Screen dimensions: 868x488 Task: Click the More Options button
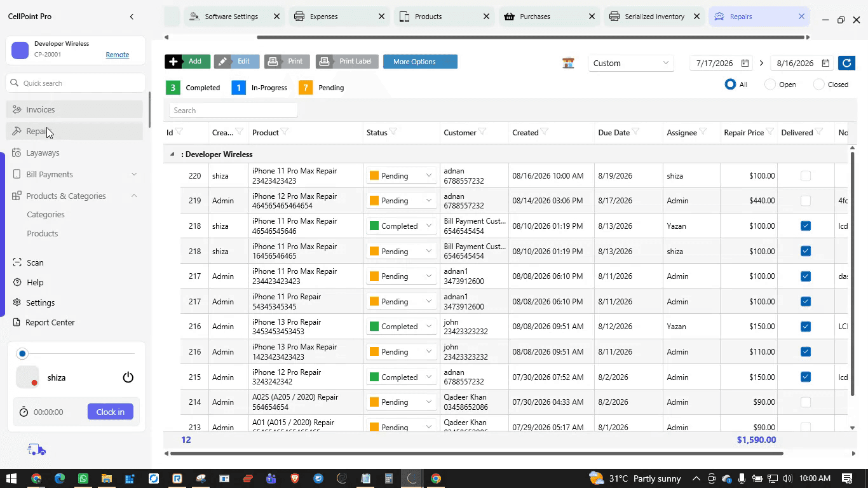point(420,62)
